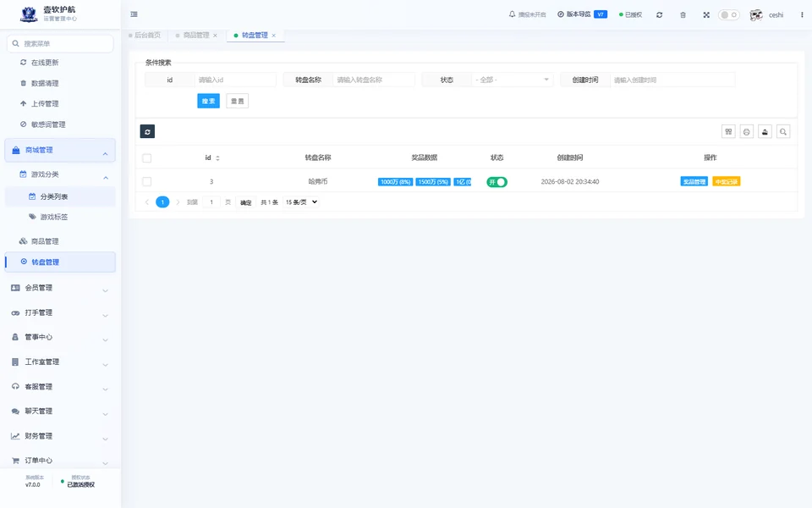This screenshot has height=508, width=812.
Task: Click the refresh icon in the top header
Action: pos(659,15)
